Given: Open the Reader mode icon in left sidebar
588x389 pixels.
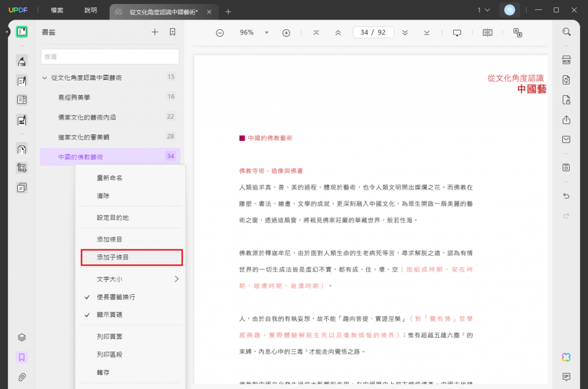Looking at the screenshot, I should [x=22, y=32].
